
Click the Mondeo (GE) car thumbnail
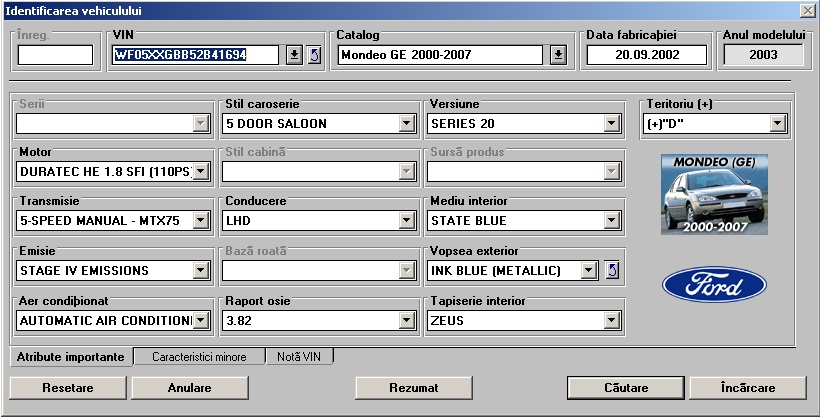coord(714,194)
